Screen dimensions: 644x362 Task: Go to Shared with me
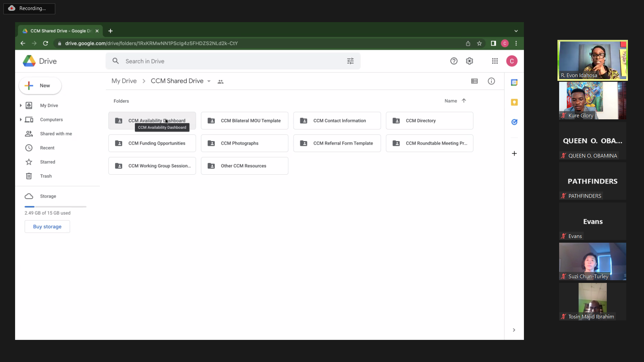56,134
